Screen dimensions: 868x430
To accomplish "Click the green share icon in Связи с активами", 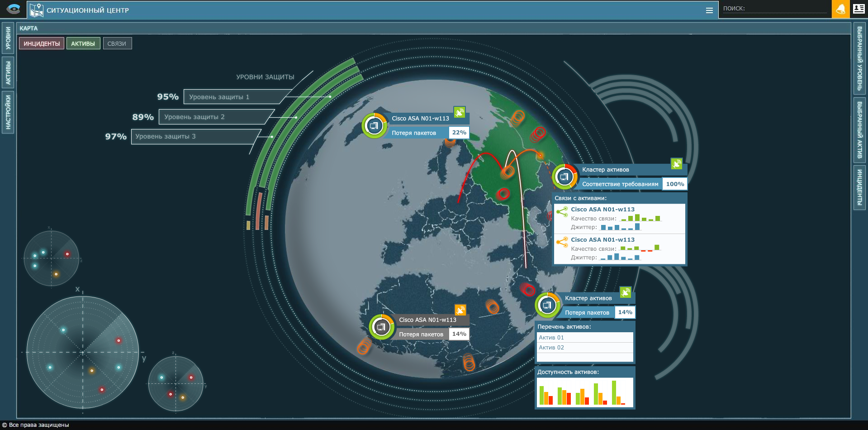I will coord(562,212).
